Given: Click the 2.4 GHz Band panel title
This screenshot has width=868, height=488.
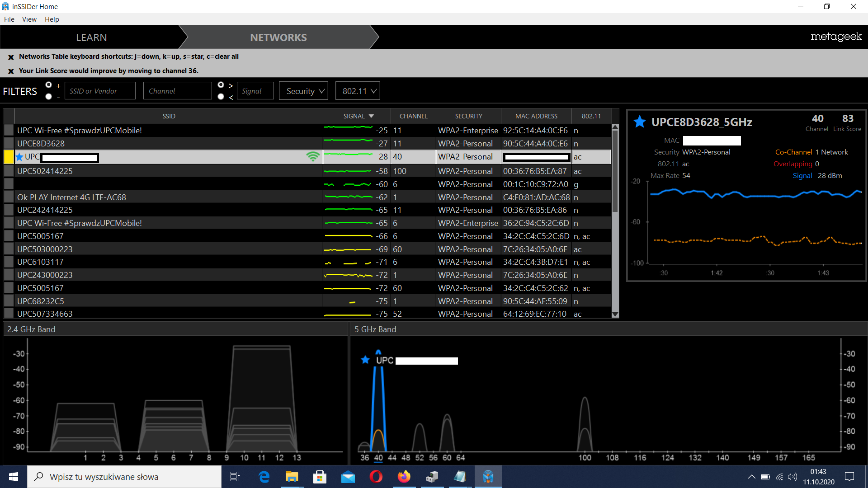Looking at the screenshot, I should click(31, 329).
